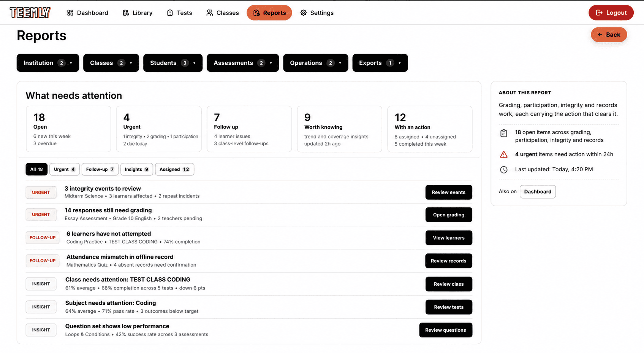
Task: Filter by the Urgent 4 tab
Action: [65, 169]
